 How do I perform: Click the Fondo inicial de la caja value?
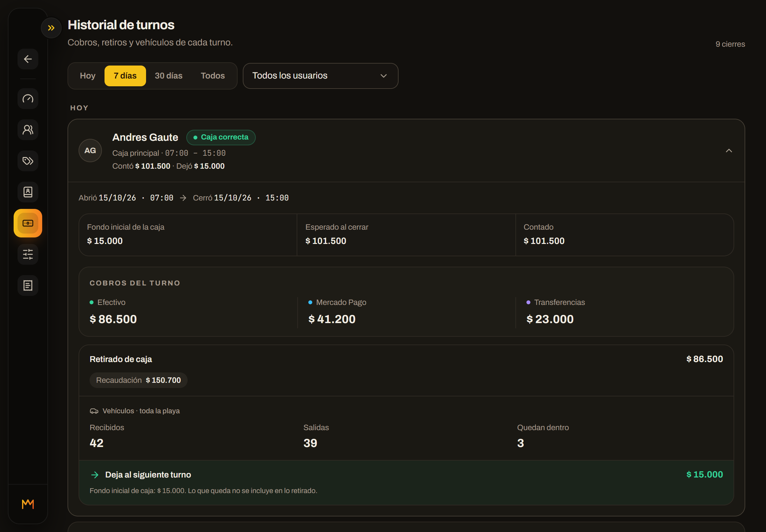click(x=105, y=241)
